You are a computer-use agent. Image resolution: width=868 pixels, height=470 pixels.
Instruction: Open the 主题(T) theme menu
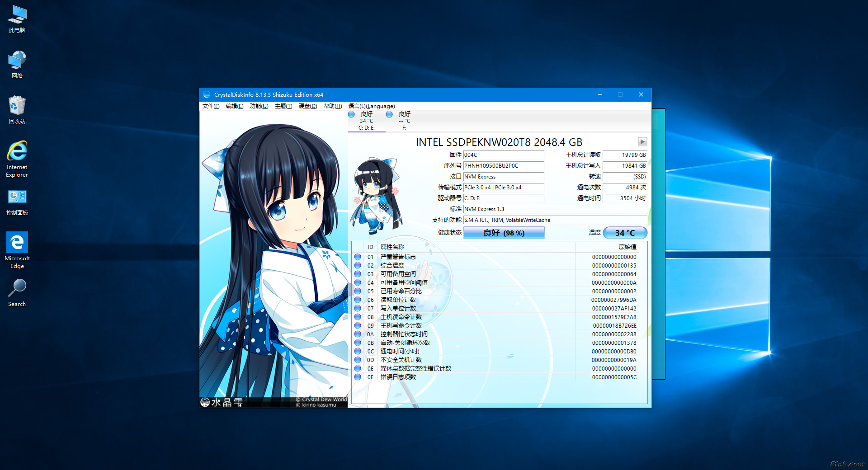[x=283, y=106]
